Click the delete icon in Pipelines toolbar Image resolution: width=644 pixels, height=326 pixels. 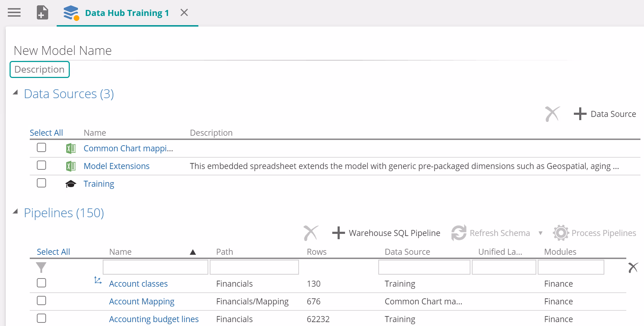[x=311, y=233]
